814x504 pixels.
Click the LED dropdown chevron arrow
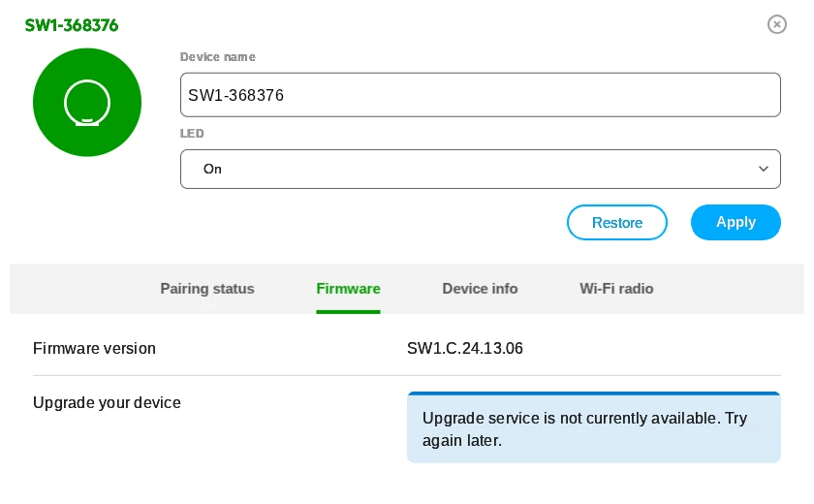(x=763, y=169)
